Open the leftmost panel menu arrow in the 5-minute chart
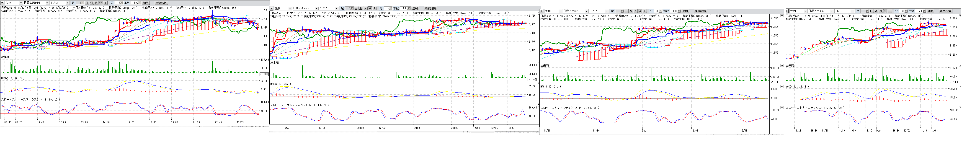Image resolution: width=980 pixels, height=155 pixels. [3, 3]
